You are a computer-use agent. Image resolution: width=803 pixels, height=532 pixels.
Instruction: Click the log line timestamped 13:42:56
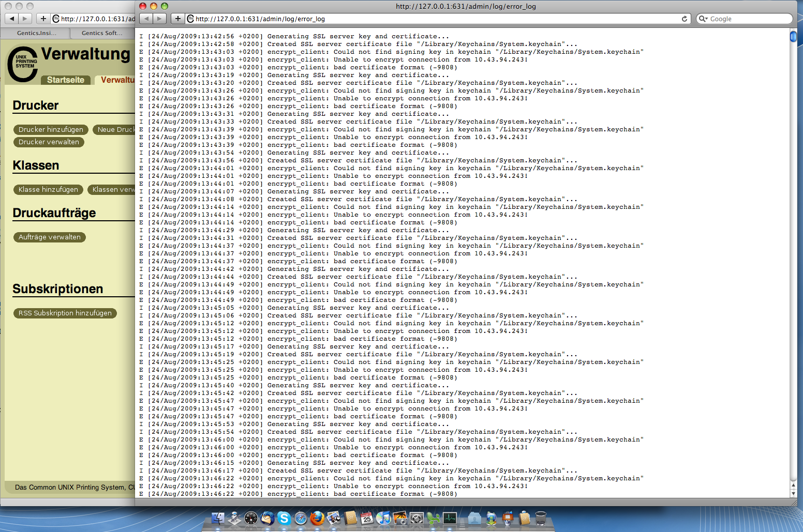tap(294, 37)
